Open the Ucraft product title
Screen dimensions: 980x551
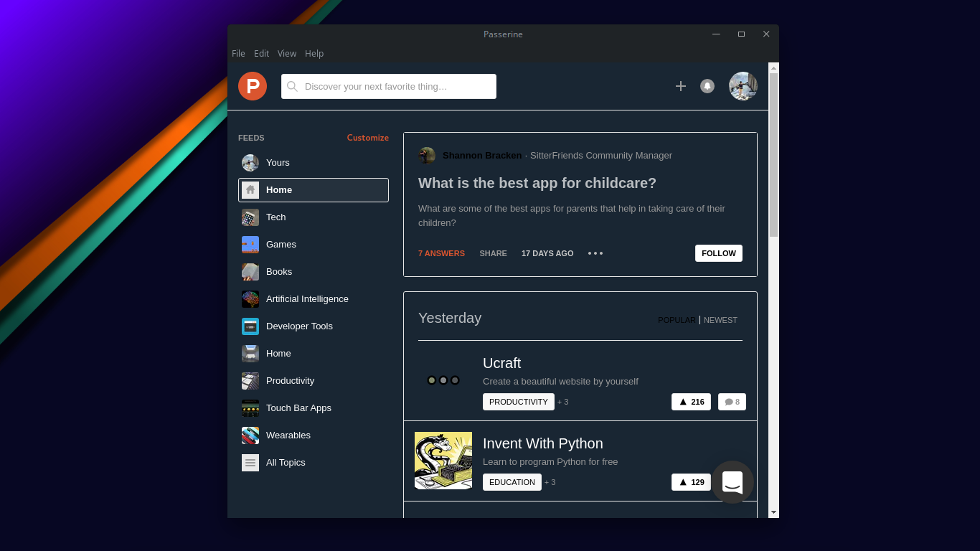pos(502,363)
